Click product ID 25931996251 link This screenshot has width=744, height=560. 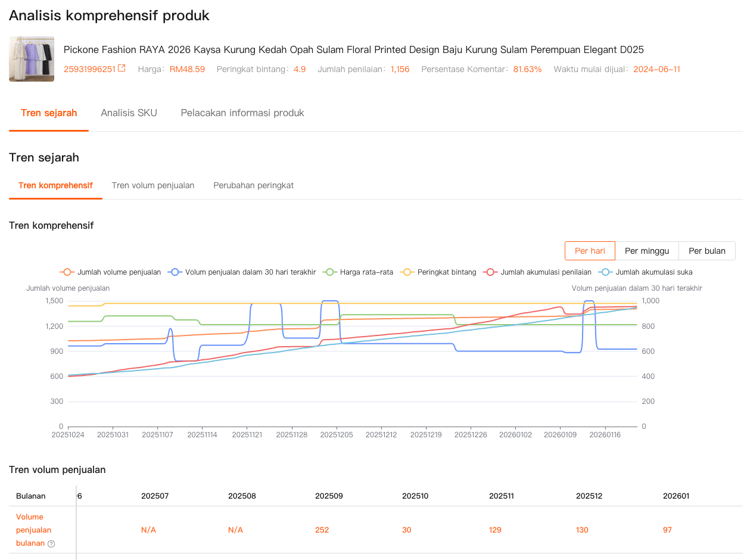[89, 69]
